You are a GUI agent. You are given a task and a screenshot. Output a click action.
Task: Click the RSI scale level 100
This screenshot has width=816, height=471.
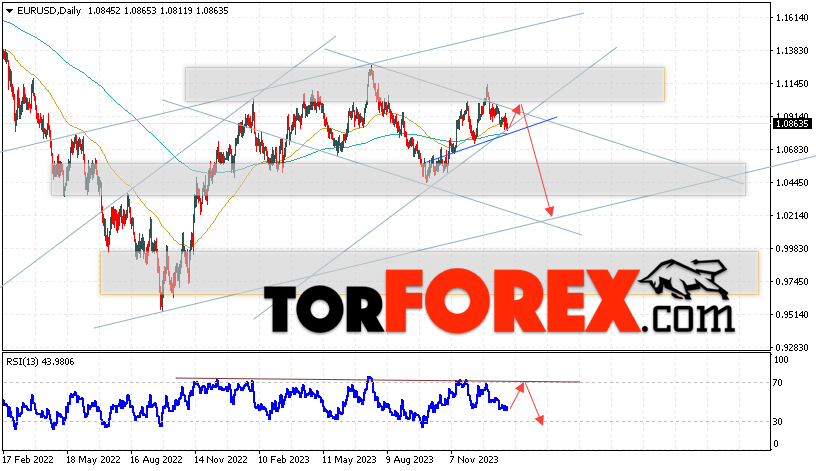781,360
